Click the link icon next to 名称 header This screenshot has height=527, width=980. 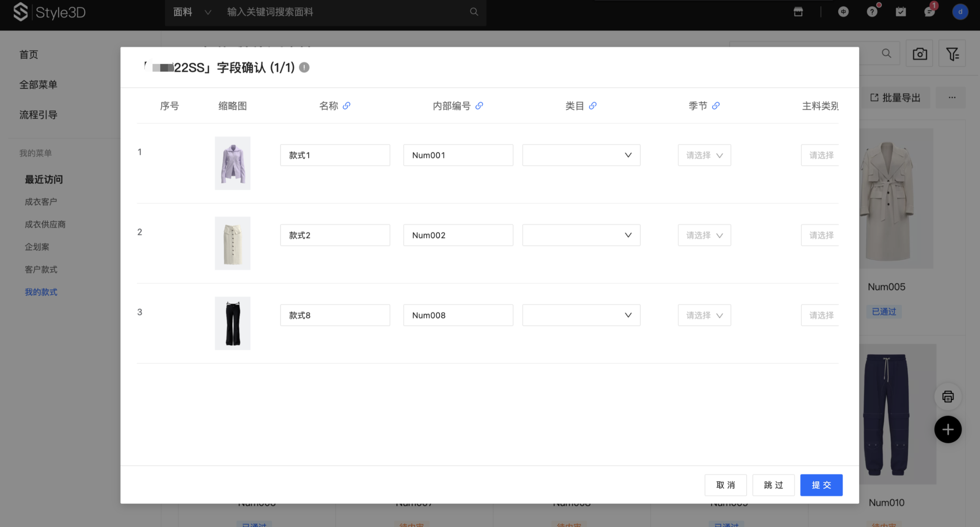click(x=346, y=106)
